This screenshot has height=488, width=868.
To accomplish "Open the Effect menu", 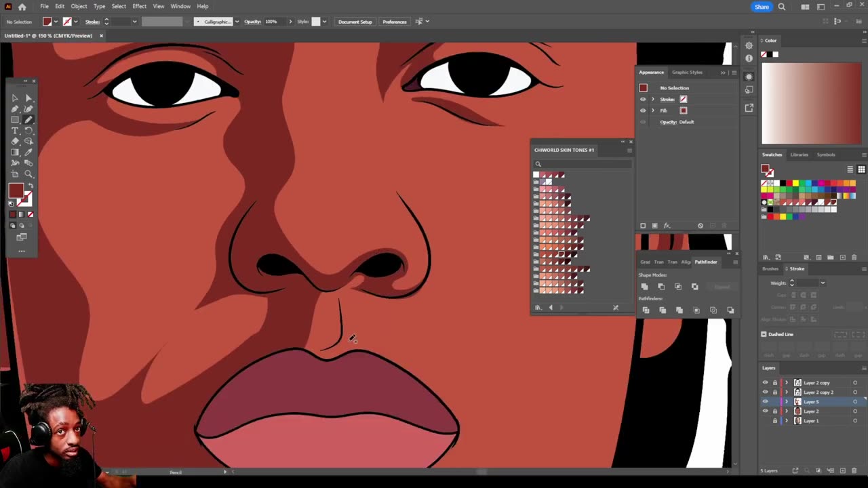I will pos(139,7).
